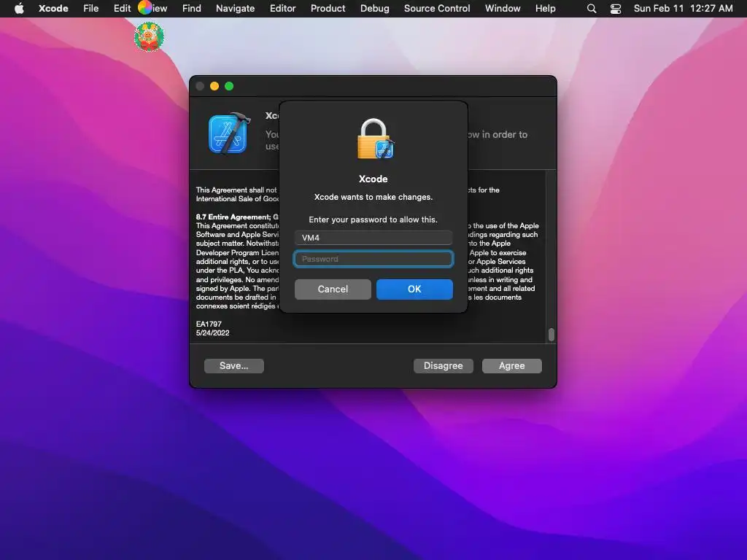Click 'Xcode wants to make changes.' text
The height and width of the screenshot is (560, 747).
[x=373, y=197]
